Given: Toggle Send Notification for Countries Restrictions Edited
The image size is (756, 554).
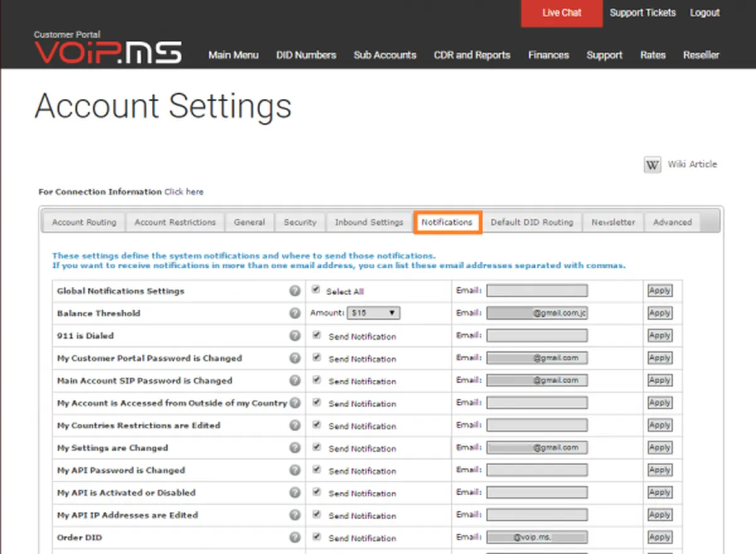Looking at the screenshot, I should pyautogui.click(x=316, y=424).
